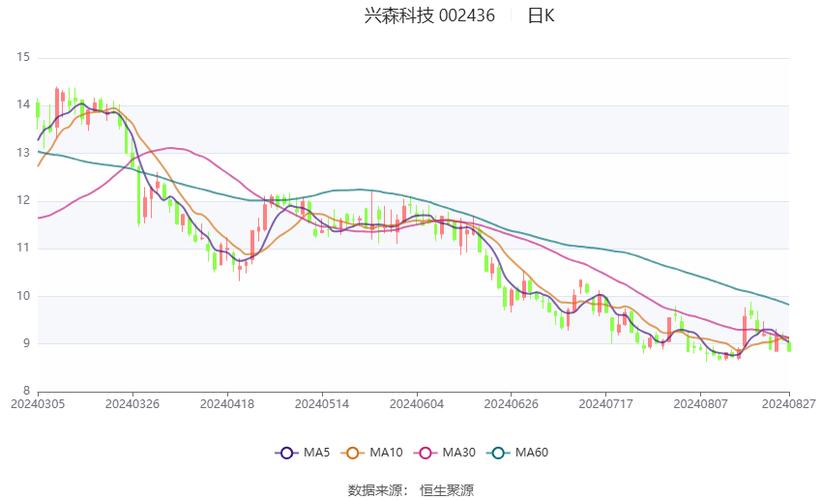The height and width of the screenshot is (500, 822).
Task: Select the 20240418 x-axis date label
Action: [x=227, y=404]
